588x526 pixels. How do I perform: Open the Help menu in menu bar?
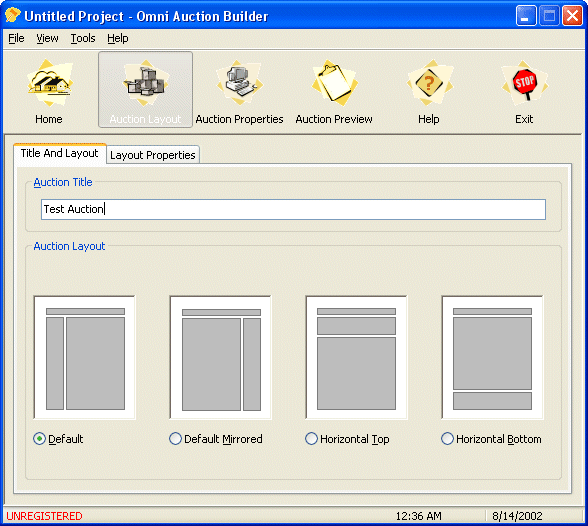(118, 38)
